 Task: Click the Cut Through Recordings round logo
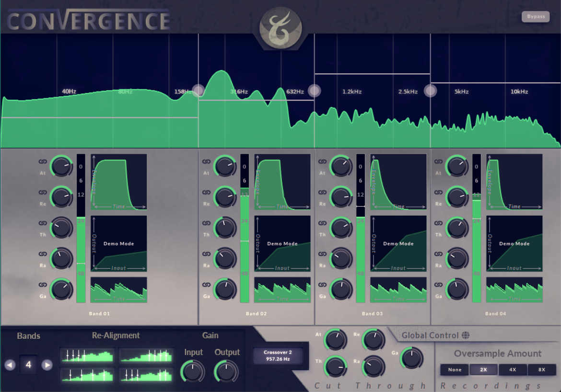click(x=280, y=28)
